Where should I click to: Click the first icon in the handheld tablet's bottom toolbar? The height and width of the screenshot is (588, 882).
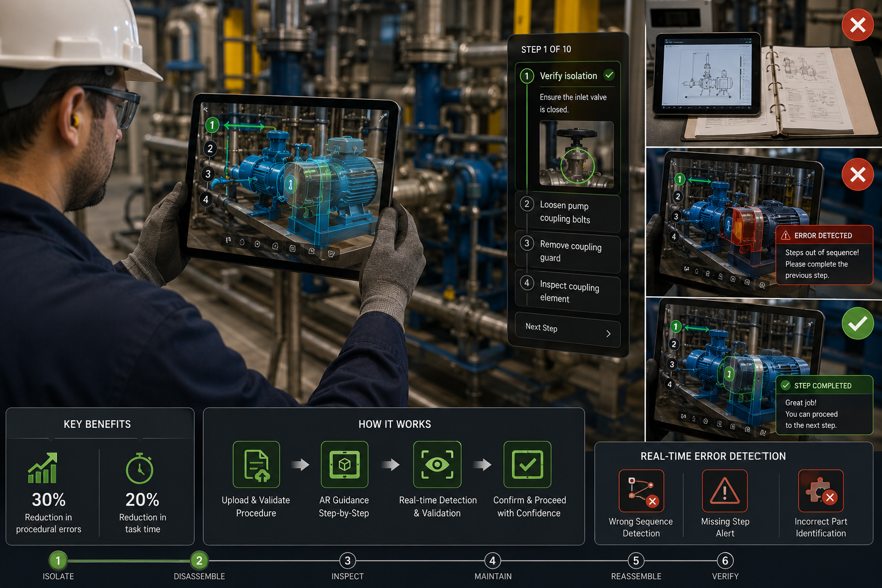(228, 240)
